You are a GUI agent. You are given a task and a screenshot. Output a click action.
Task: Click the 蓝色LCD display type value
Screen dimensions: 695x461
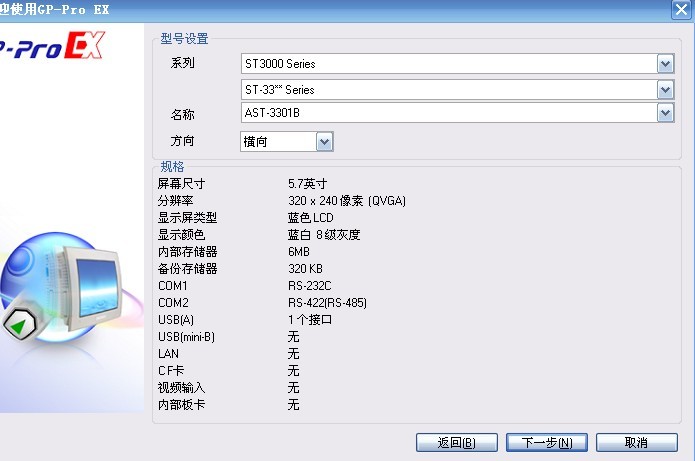pyautogui.click(x=311, y=218)
